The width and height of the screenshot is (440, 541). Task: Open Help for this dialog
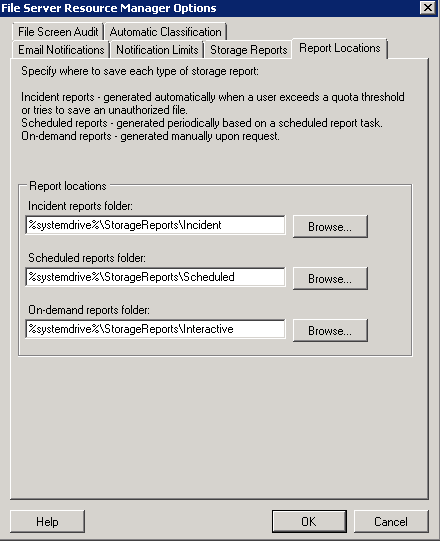tap(47, 521)
